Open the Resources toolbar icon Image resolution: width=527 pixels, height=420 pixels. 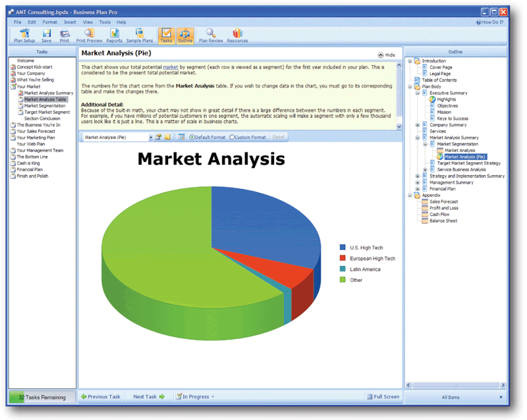coord(237,36)
